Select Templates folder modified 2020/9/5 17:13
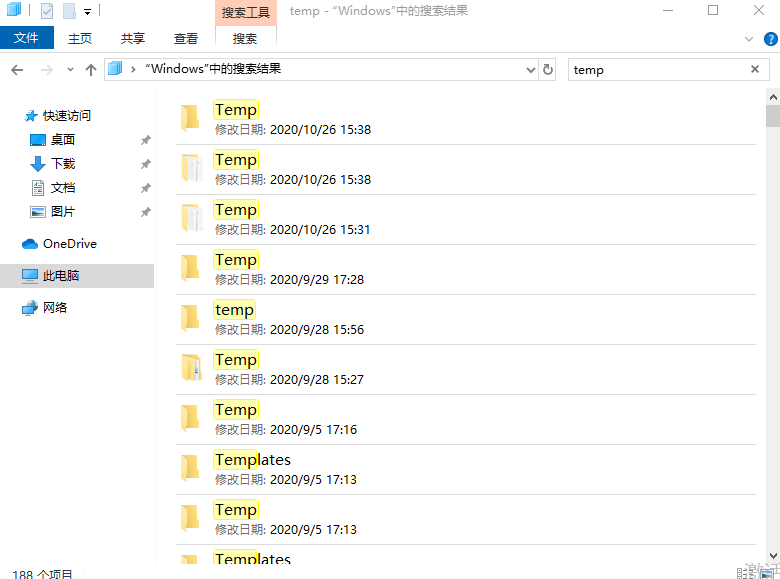 [466, 470]
